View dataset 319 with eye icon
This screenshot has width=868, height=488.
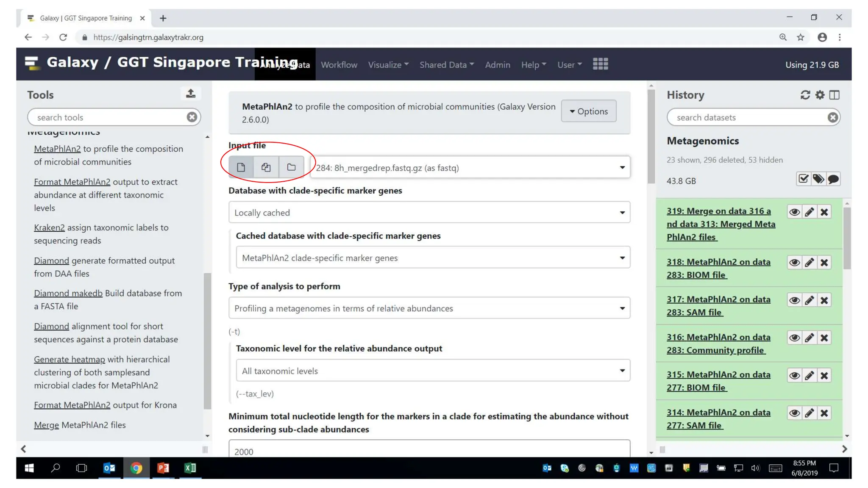point(794,212)
